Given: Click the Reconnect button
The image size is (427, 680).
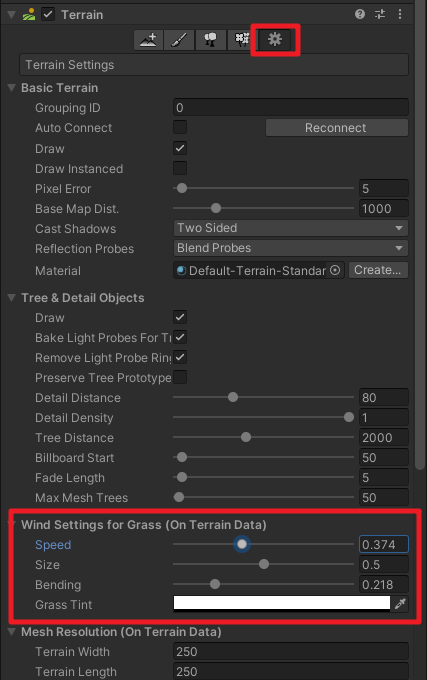Looking at the screenshot, I should point(336,128).
